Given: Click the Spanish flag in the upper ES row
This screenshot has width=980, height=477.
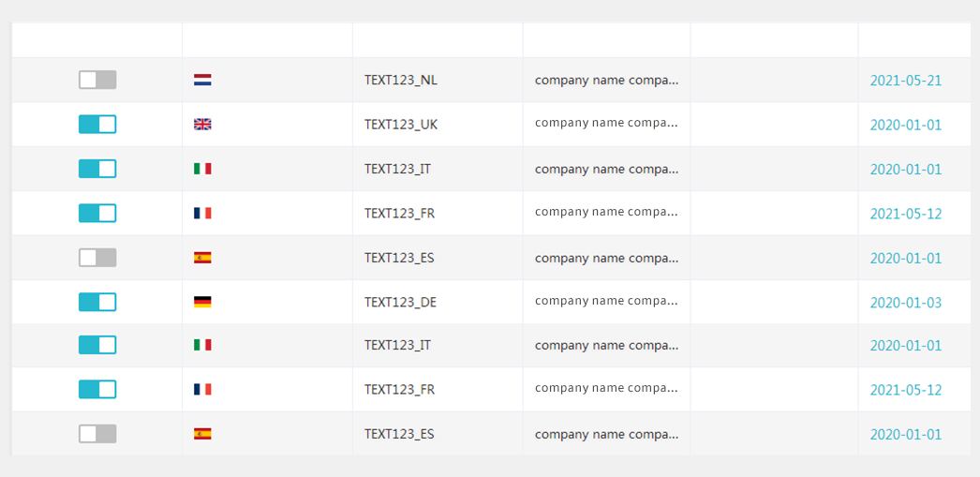Looking at the screenshot, I should [x=202, y=258].
